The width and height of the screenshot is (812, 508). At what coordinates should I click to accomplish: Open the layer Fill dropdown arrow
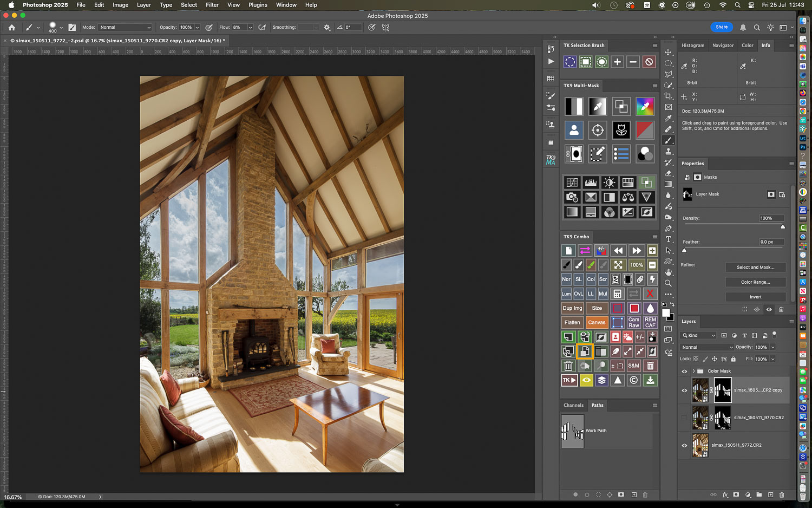point(772,359)
